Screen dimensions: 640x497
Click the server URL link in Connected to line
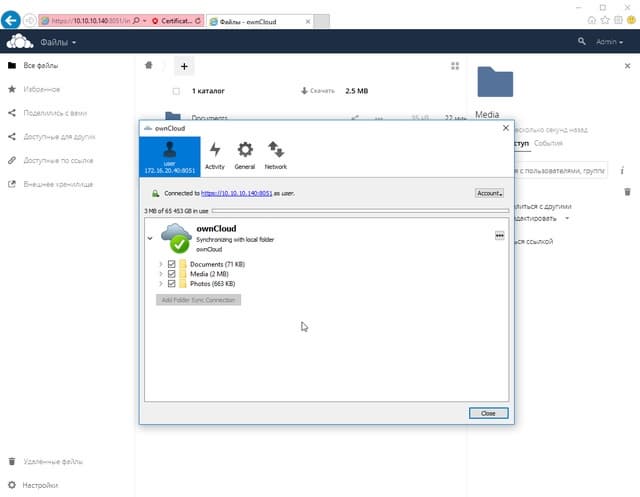(236, 193)
